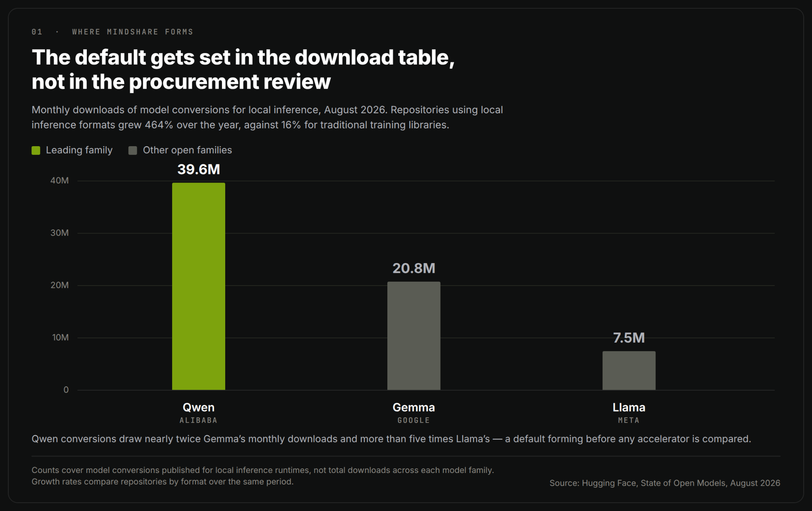The width and height of the screenshot is (812, 511).
Task: Click the gray Other open families legend swatch
Action: [x=133, y=151]
